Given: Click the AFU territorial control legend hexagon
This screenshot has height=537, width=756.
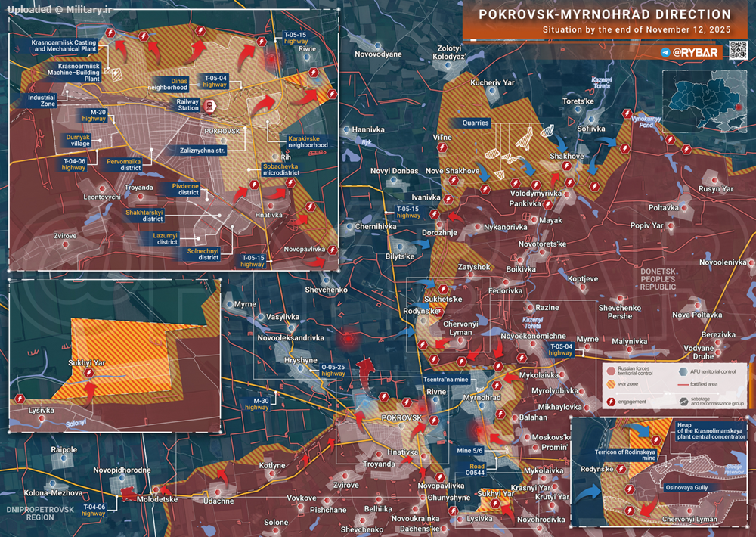Looking at the screenshot, I should click(x=685, y=371).
